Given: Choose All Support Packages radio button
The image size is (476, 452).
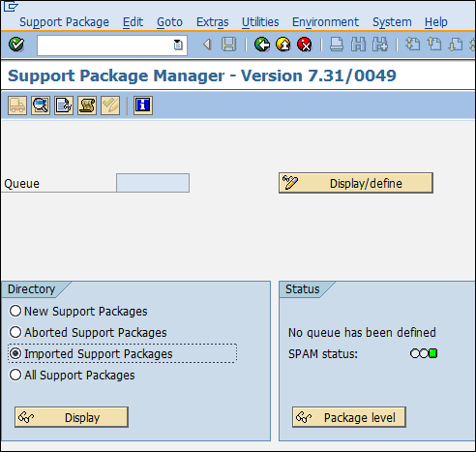Looking at the screenshot, I should [15, 375].
